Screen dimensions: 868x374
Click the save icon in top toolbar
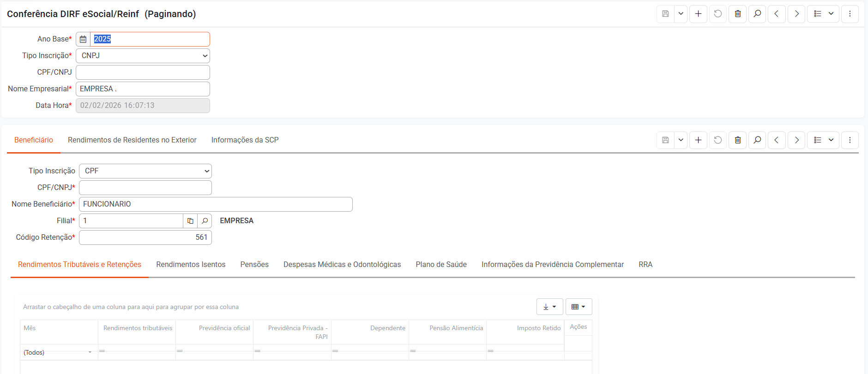pos(665,14)
